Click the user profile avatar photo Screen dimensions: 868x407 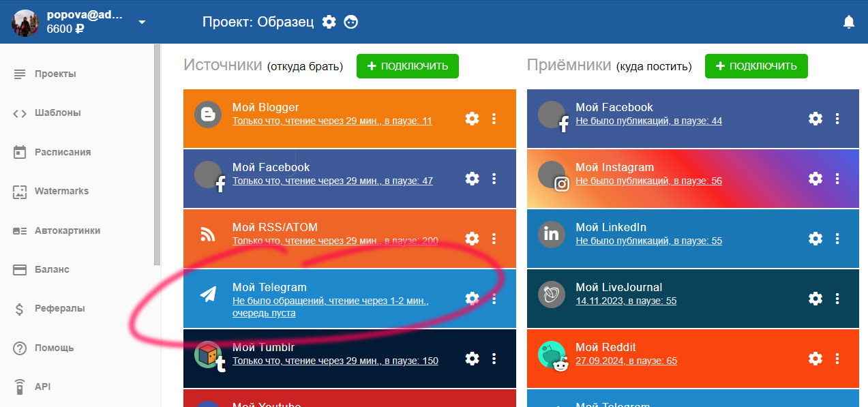pos(25,22)
